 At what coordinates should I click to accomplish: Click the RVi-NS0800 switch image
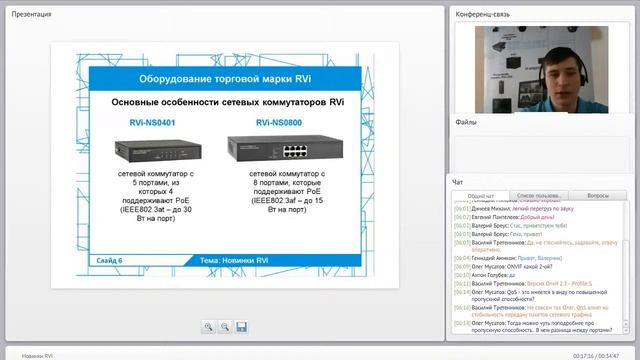pos(285,148)
